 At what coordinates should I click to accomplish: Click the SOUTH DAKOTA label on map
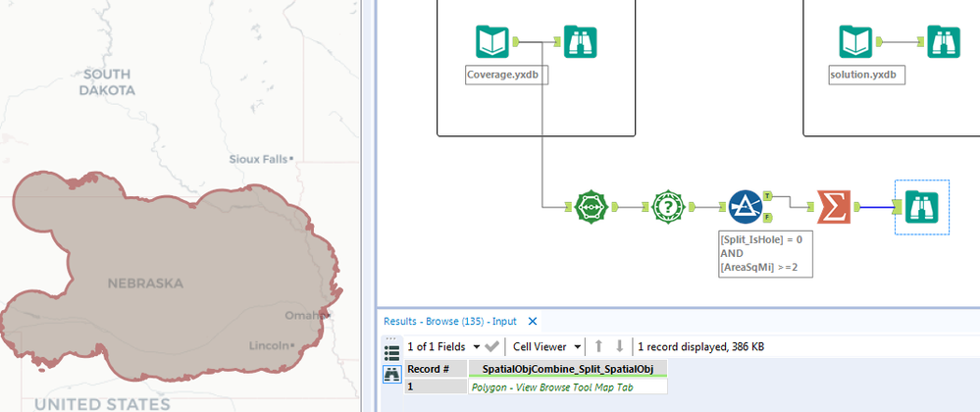point(107,81)
